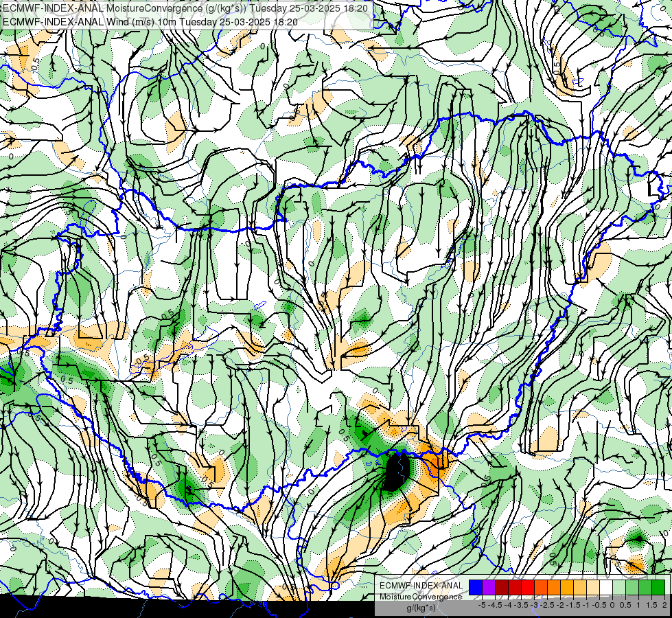Screen dimensions: 672x618
Task: Choose the orange swatch between -2.5 and -2
Action: coord(554,588)
